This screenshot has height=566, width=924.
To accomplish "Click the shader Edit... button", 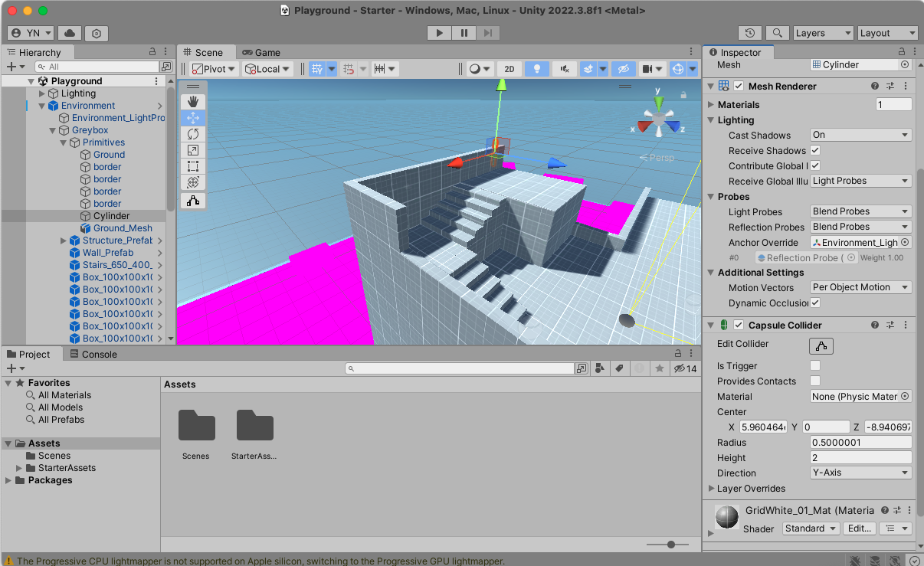I will click(859, 528).
